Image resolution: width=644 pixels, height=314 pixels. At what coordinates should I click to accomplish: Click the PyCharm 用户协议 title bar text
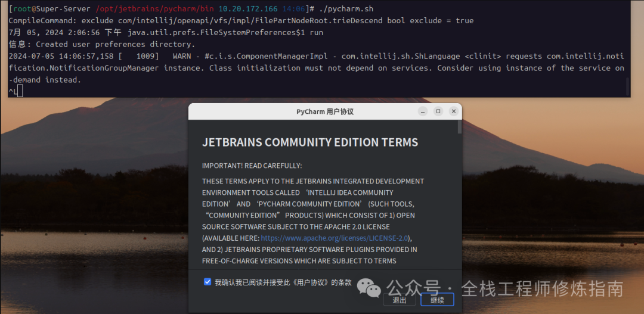[x=325, y=111]
